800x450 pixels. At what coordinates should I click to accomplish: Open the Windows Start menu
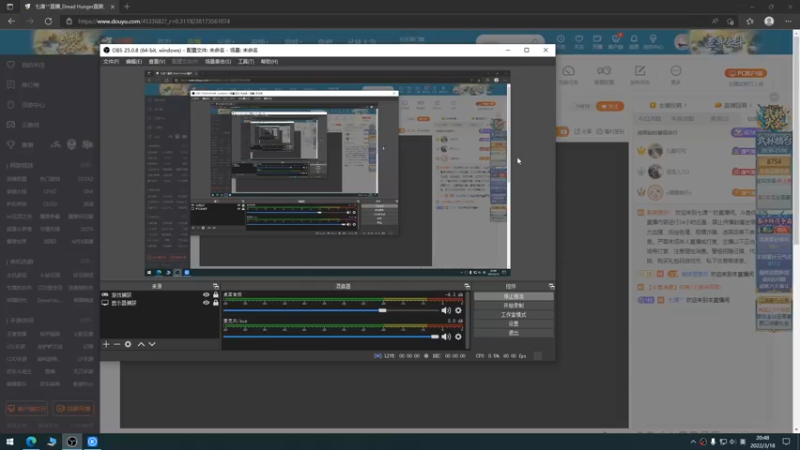[x=10, y=442]
